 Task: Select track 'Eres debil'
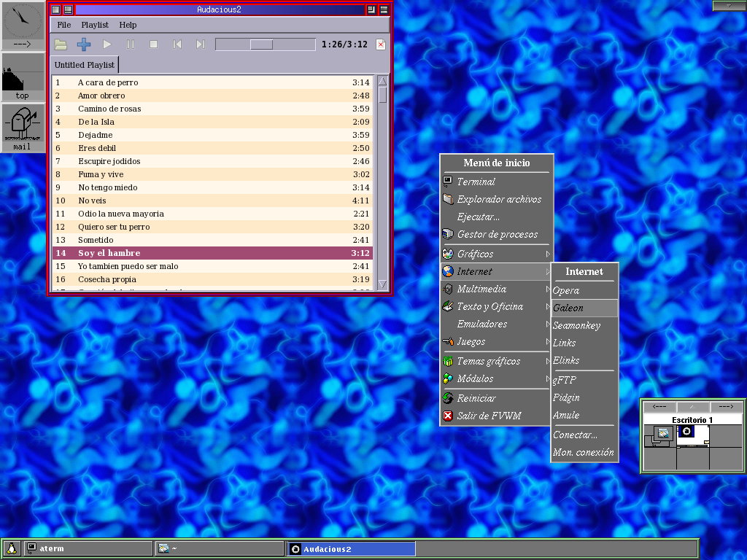pos(212,148)
